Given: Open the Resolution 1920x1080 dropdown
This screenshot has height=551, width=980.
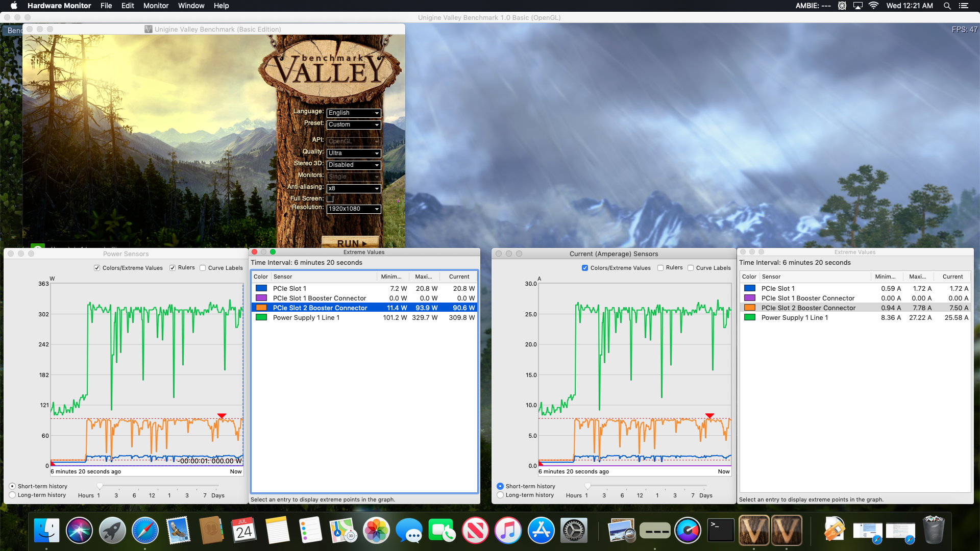Looking at the screenshot, I should (x=354, y=209).
